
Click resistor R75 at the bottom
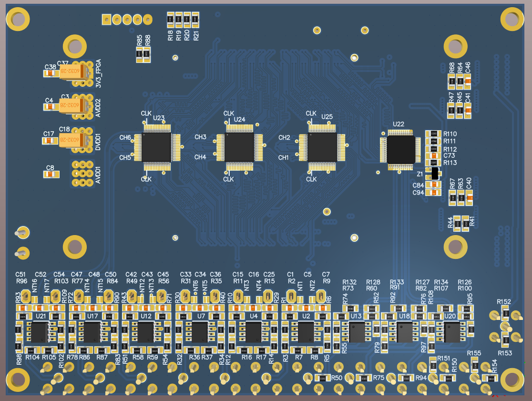(364, 378)
